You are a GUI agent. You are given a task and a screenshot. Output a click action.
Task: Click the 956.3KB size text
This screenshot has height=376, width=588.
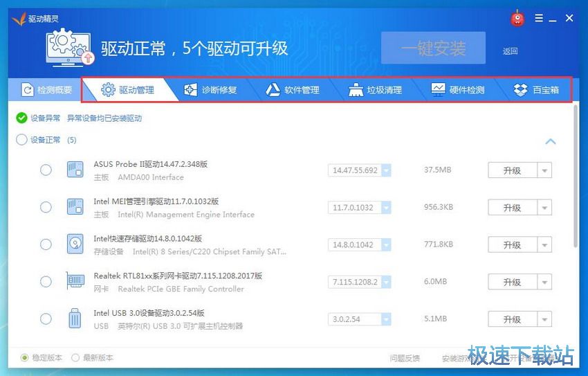point(439,207)
